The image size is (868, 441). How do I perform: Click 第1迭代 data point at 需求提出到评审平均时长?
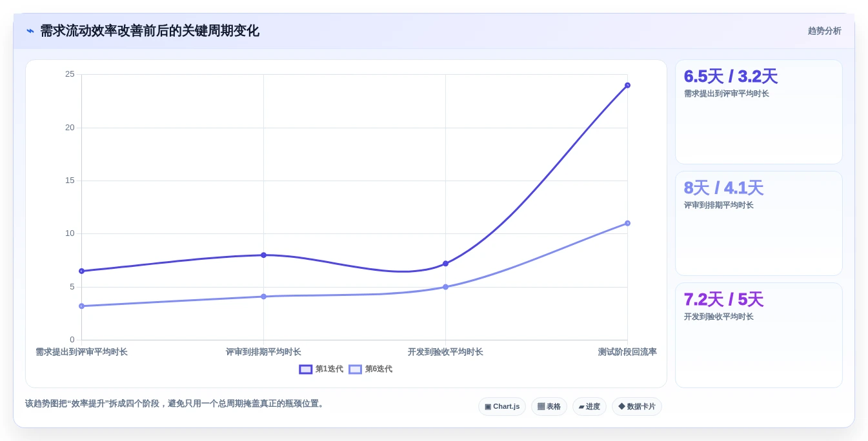81,271
